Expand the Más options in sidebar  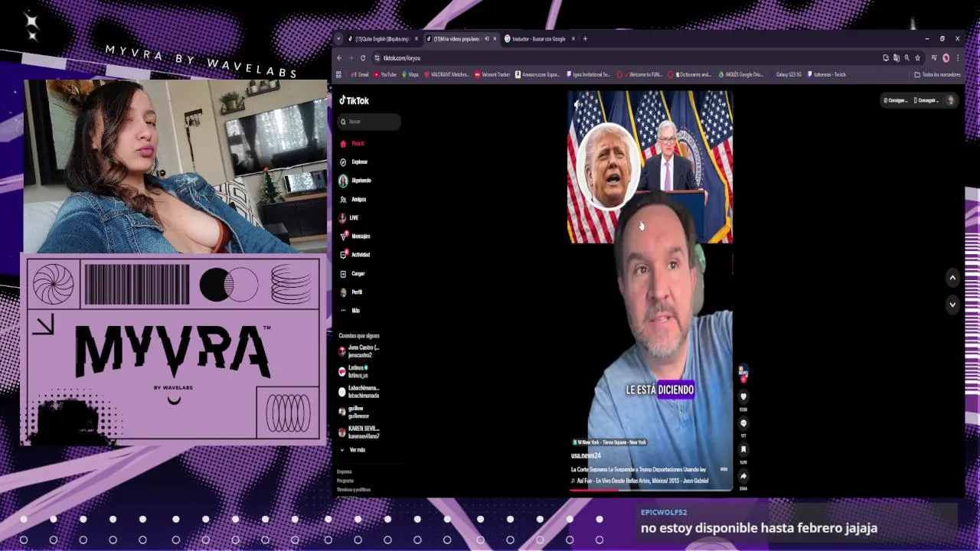(350, 311)
